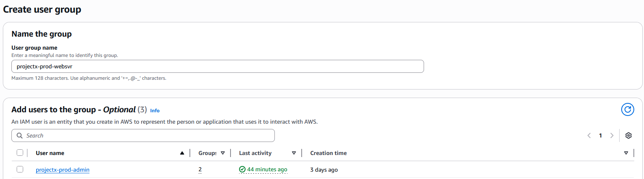Screen dimensions: 644x179
Task: Sort ascending by User name arrow
Action: [182, 153]
